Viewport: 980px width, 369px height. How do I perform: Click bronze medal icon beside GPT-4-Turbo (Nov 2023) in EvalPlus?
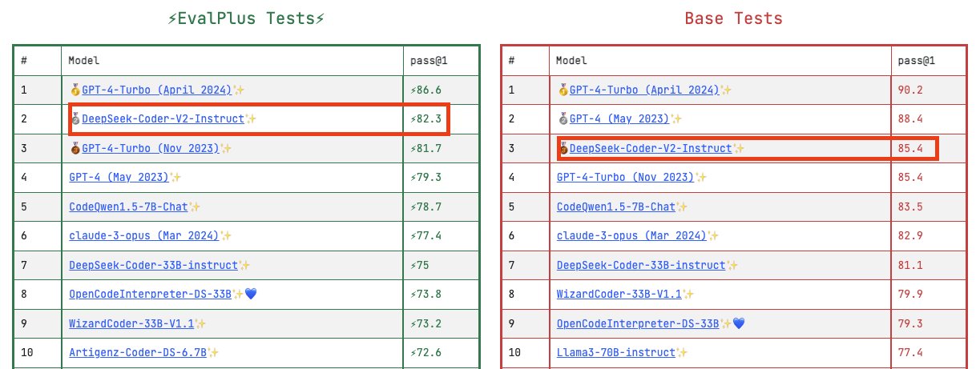coord(75,148)
